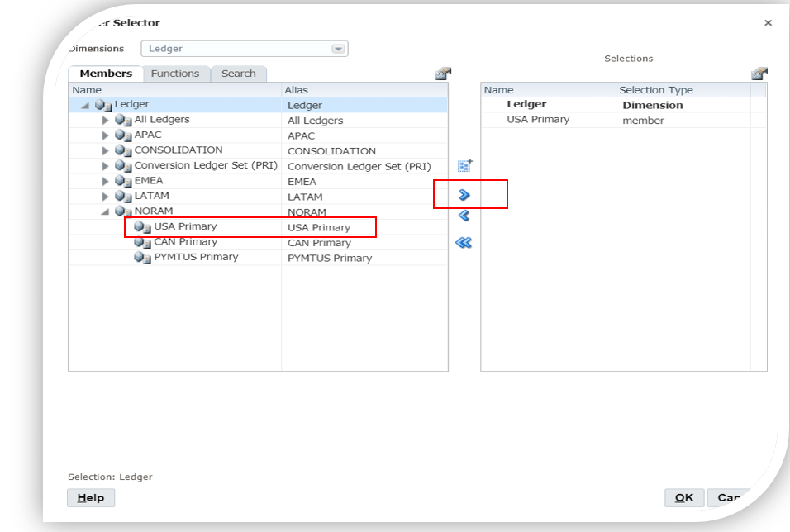Select PYMTUS Primary member
The width and height of the screenshot is (790, 532).
coord(196,257)
